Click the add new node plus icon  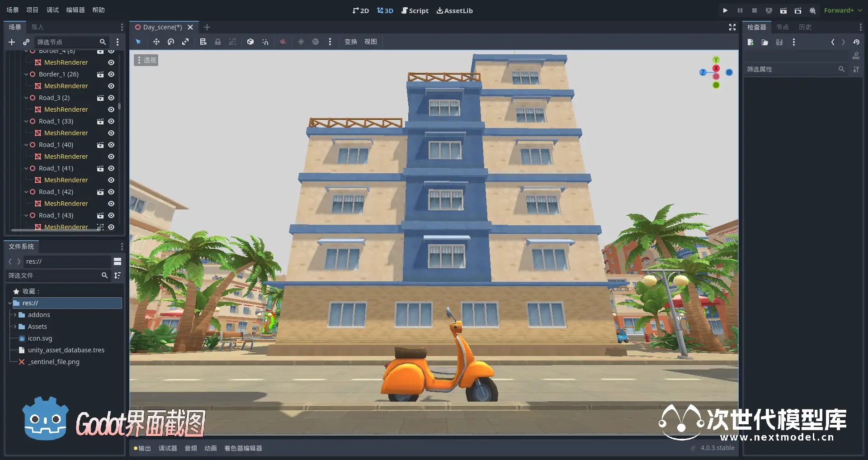pos(12,42)
